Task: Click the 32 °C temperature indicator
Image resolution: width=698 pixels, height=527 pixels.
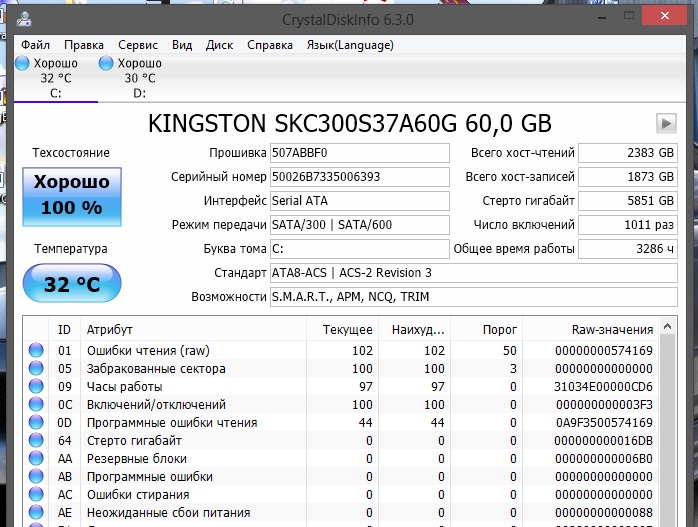Action: click(x=71, y=284)
